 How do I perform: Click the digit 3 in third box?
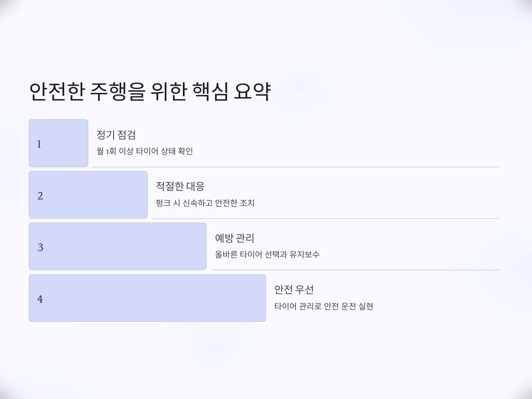[x=40, y=247]
